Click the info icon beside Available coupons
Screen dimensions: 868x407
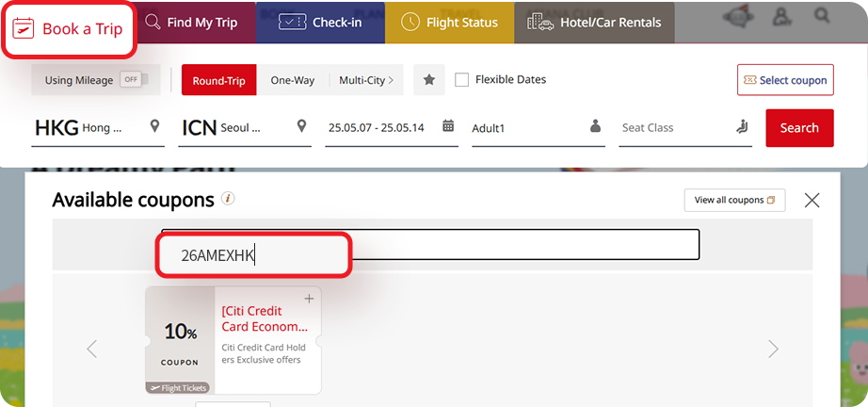[x=228, y=199]
